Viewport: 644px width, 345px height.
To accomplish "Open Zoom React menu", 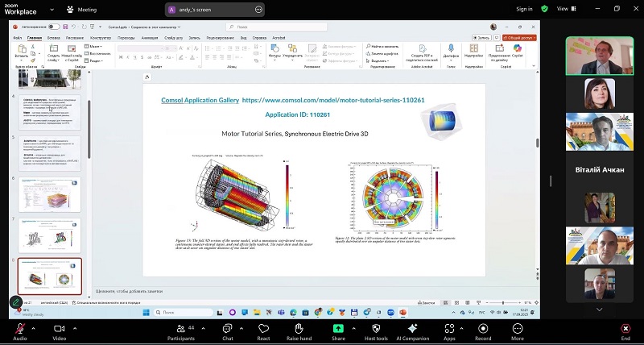I will (x=263, y=331).
